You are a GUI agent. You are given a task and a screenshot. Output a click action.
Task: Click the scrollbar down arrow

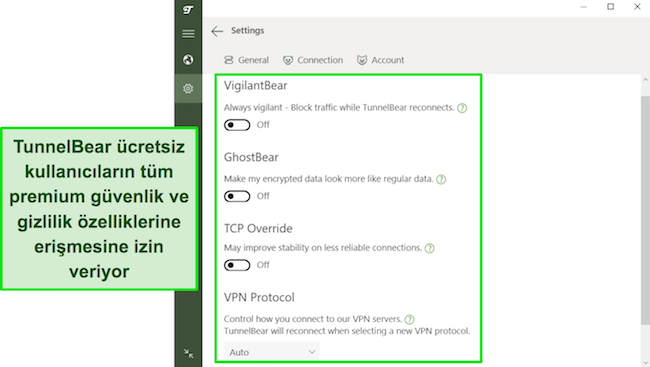point(645,363)
